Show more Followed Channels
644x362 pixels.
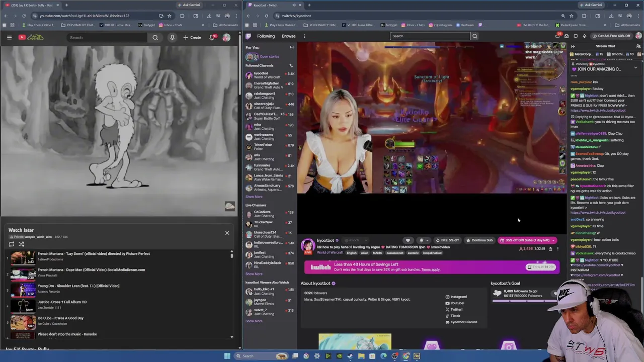[x=254, y=197]
